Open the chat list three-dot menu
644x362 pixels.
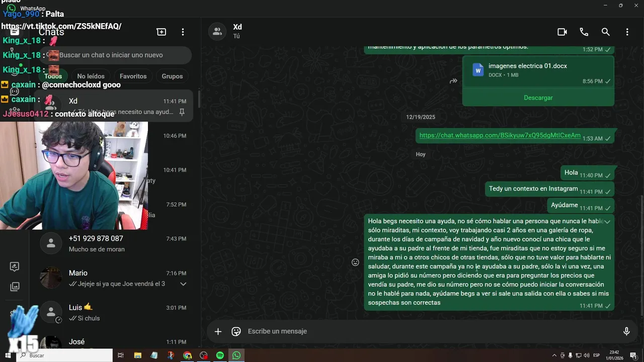[183, 32]
